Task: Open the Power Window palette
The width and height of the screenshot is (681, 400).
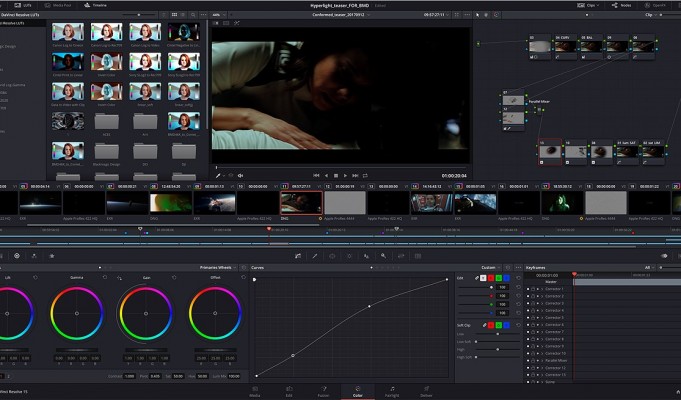Action: pyautogui.click(x=332, y=256)
